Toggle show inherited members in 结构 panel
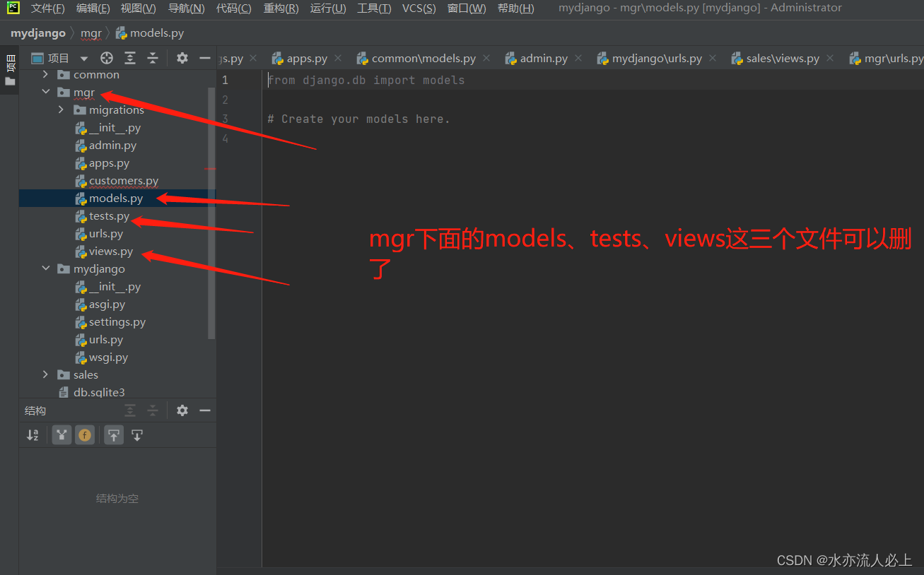The image size is (924, 575). click(62, 435)
